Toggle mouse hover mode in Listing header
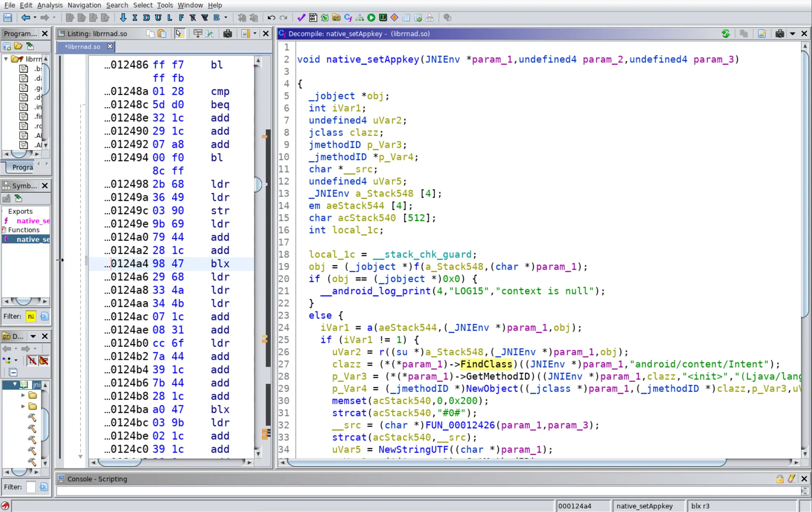Viewport: 812px width, 512px height. 179,34
